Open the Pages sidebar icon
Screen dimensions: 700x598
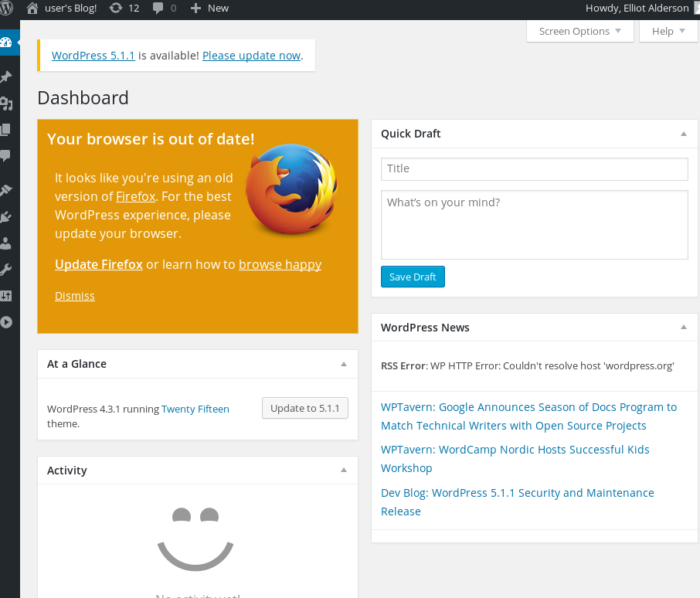[5, 130]
